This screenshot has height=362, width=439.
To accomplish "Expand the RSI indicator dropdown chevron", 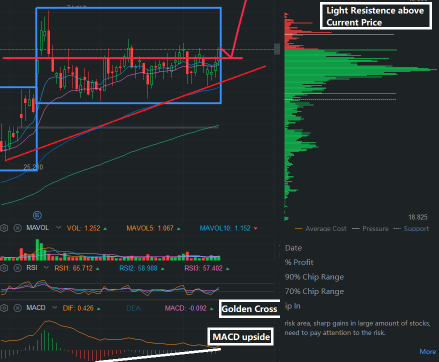I will pyautogui.click(x=46, y=268).
